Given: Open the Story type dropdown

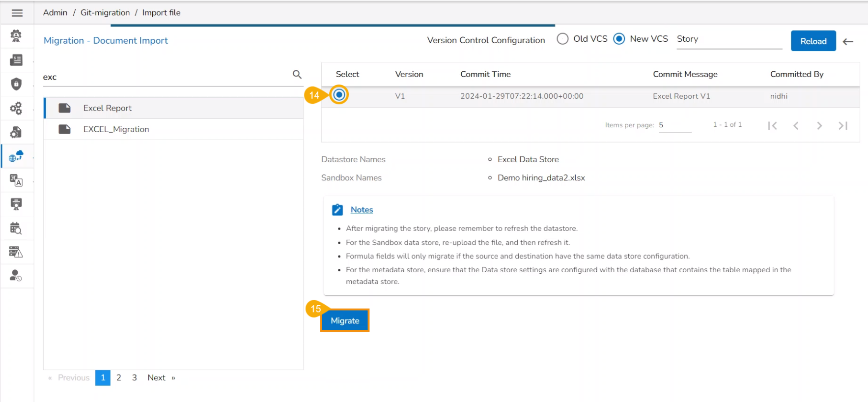Looking at the screenshot, I should point(728,39).
